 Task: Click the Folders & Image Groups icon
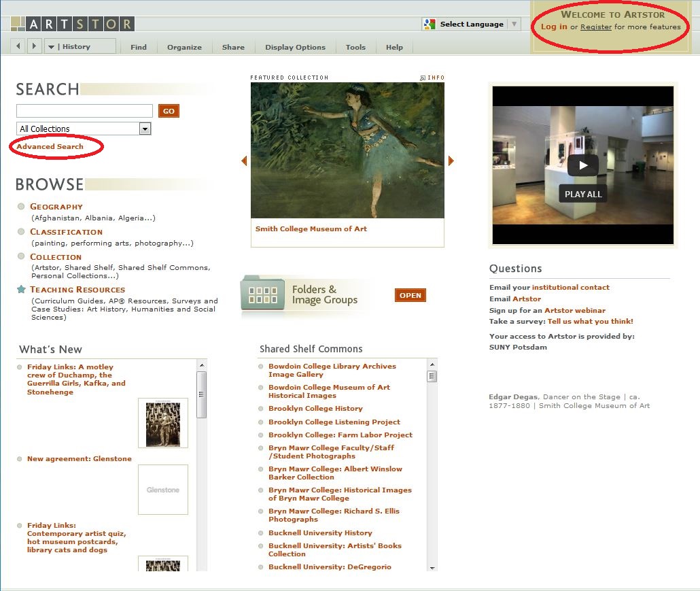coord(262,294)
